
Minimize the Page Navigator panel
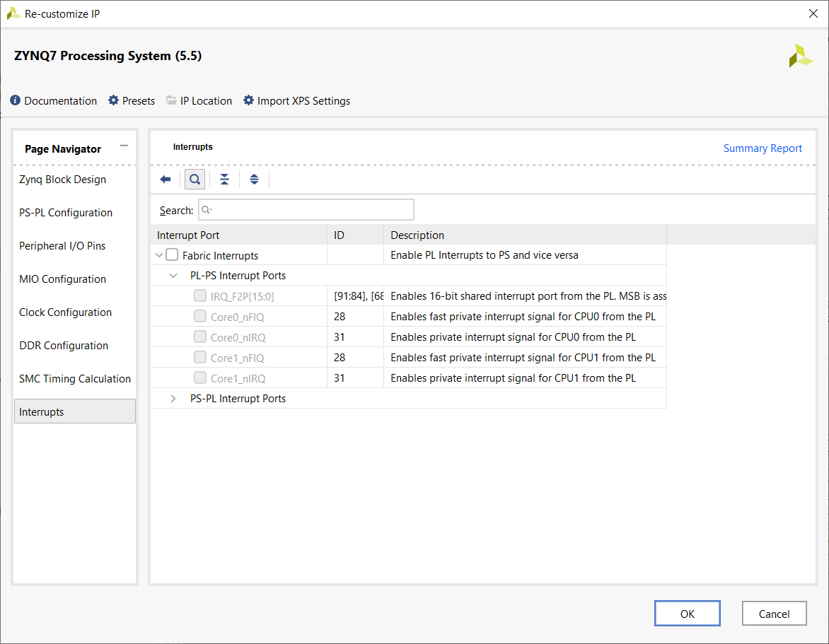(x=124, y=146)
